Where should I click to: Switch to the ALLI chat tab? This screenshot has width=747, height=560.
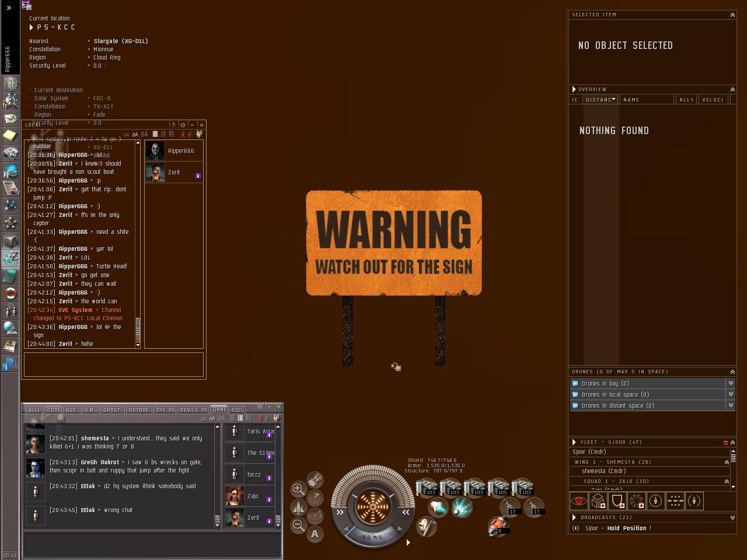(x=34, y=410)
